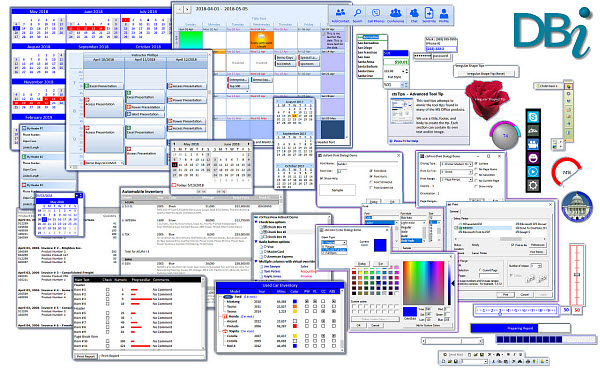Click the Toyota logo in Used Car Inventory
Screen dimensions: 600x368
[225, 331]
